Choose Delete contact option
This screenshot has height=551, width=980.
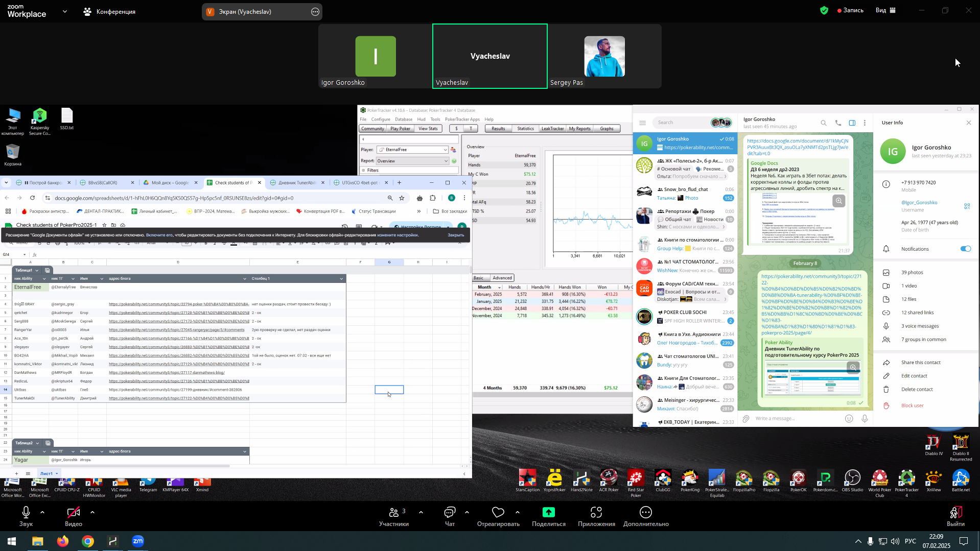(x=917, y=389)
